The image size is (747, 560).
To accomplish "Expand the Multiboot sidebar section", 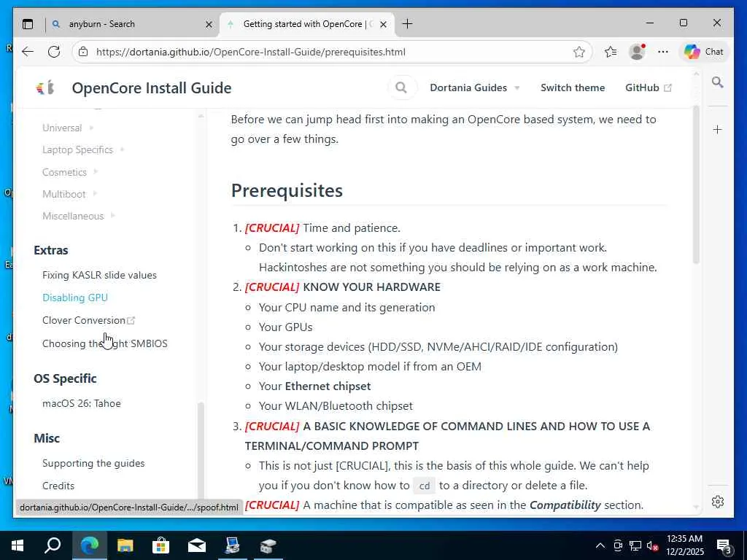I will (x=69, y=194).
